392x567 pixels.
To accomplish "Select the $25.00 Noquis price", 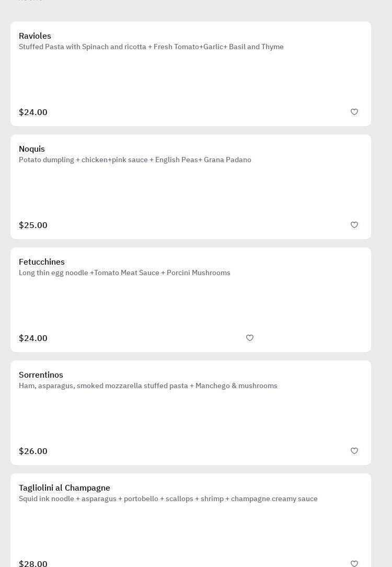I will pyautogui.click(x=33, y=225).
